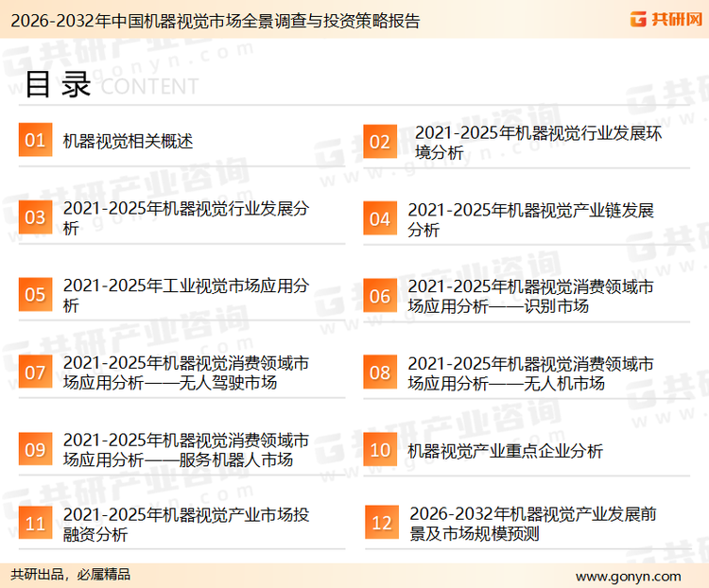Click the 共研网 logo at top right

tap(666, 20)
